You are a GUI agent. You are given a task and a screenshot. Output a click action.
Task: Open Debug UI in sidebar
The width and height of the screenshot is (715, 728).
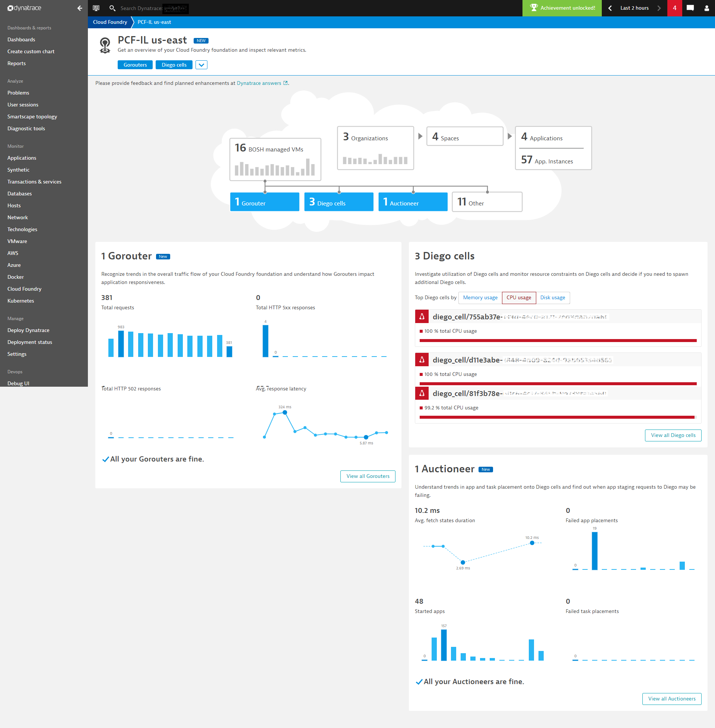coord(18,383)
